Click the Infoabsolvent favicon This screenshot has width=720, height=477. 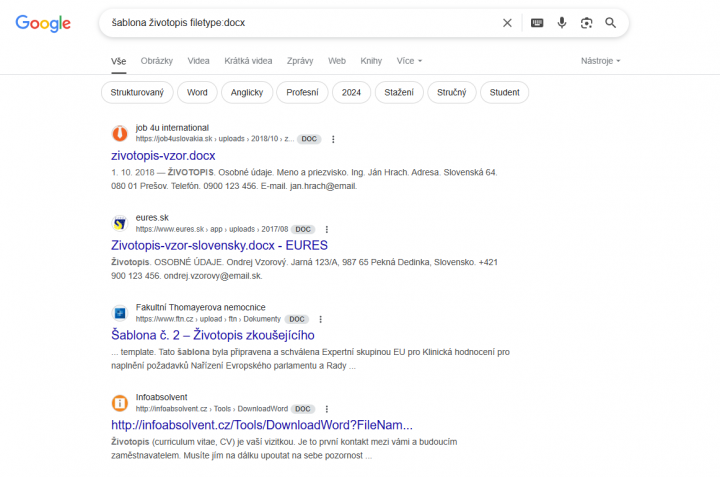point(120,403)
